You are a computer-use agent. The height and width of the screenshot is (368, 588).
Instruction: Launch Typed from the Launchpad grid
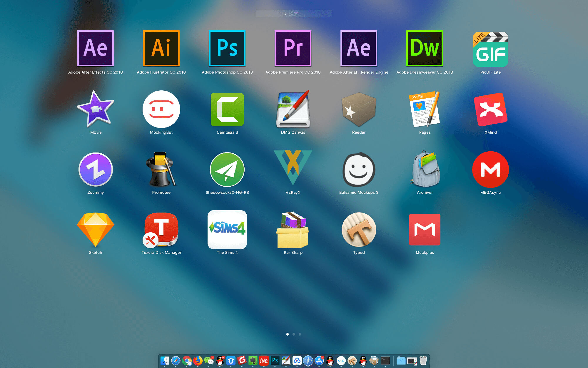point(359,230)
